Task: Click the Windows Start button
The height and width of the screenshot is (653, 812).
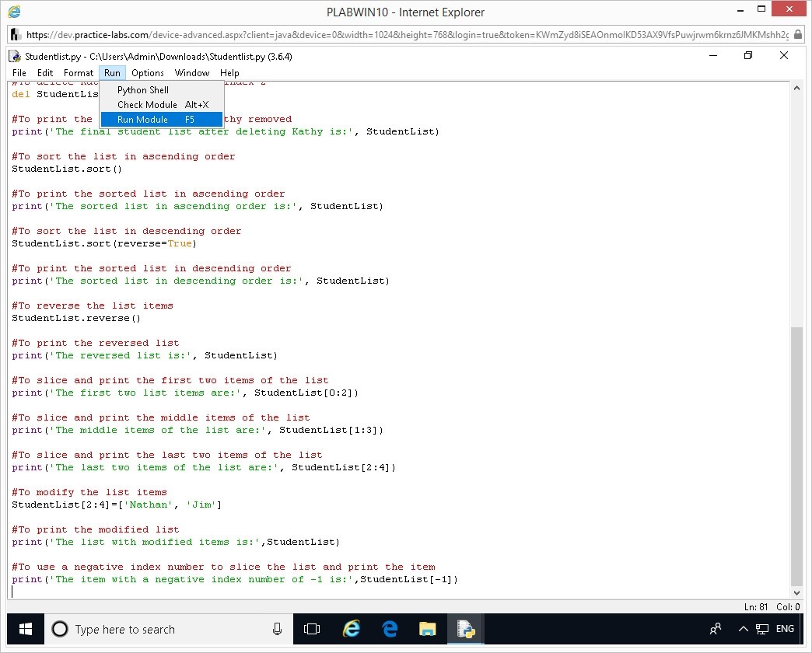Action: pyautogui.click(x=26, y=628)
